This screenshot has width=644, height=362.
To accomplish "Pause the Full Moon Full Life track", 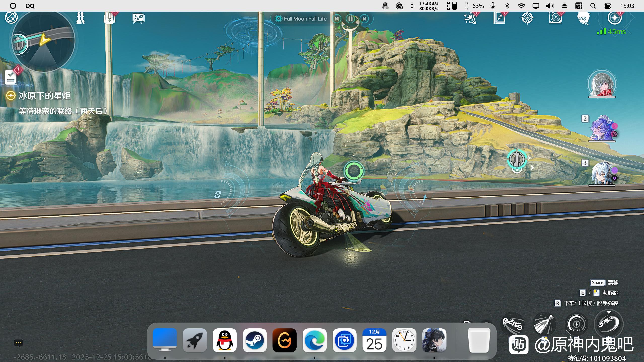I will pyautogui.click(x=350, y=19).
